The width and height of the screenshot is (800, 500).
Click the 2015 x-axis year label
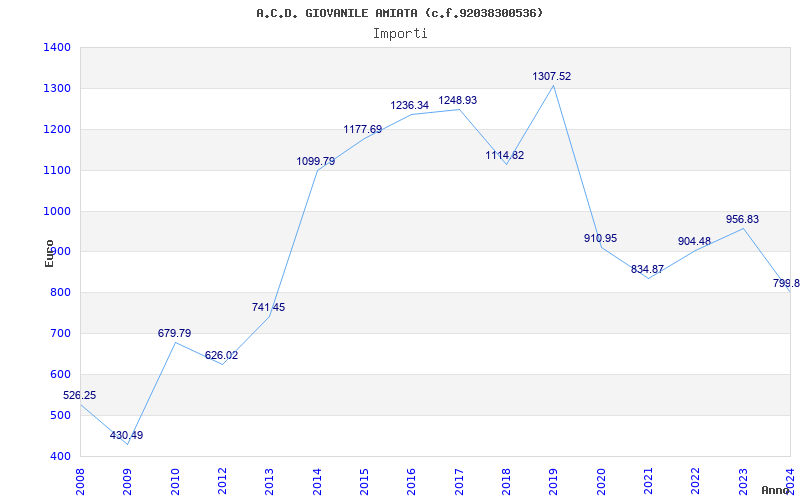[364, 482]
